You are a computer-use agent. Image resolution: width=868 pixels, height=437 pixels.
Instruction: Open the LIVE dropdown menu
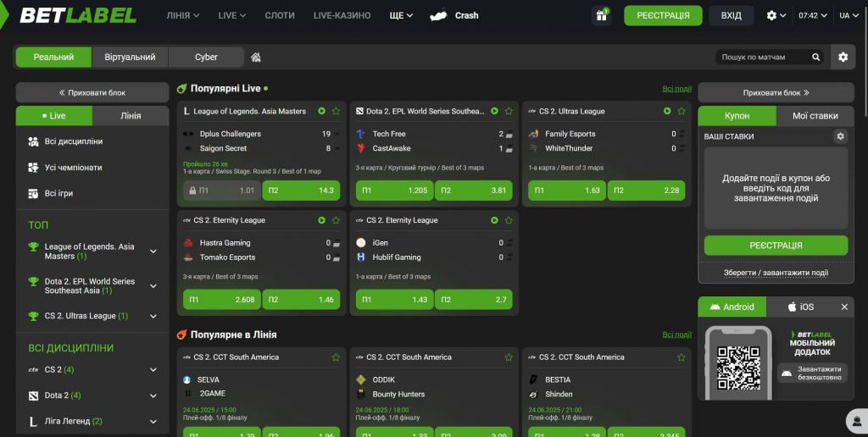click(x=232, y=15)
